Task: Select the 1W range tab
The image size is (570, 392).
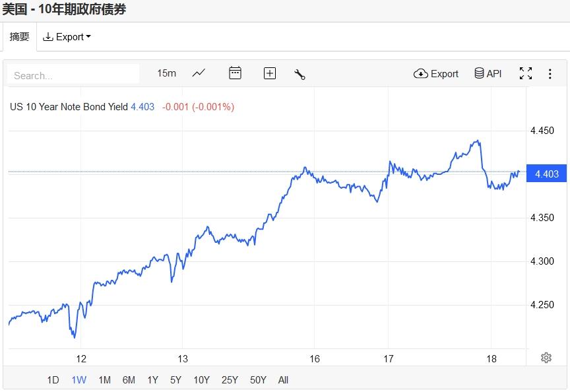Action: [79, 379]
